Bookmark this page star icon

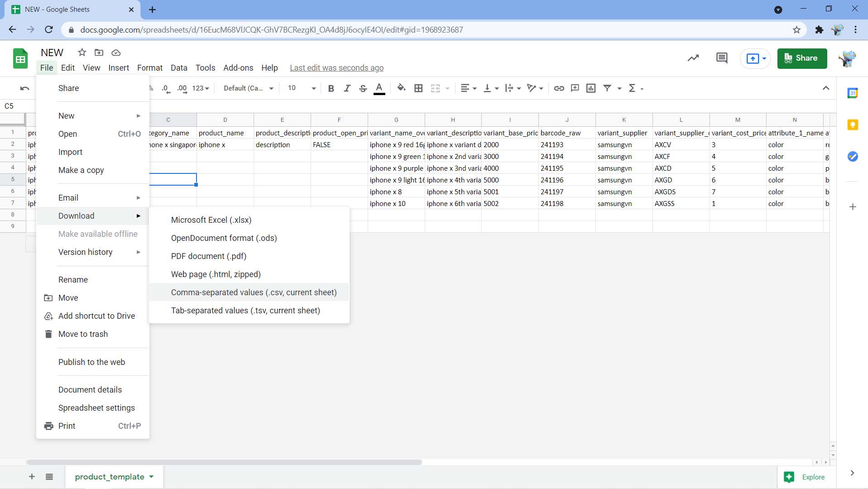point(796,30)
